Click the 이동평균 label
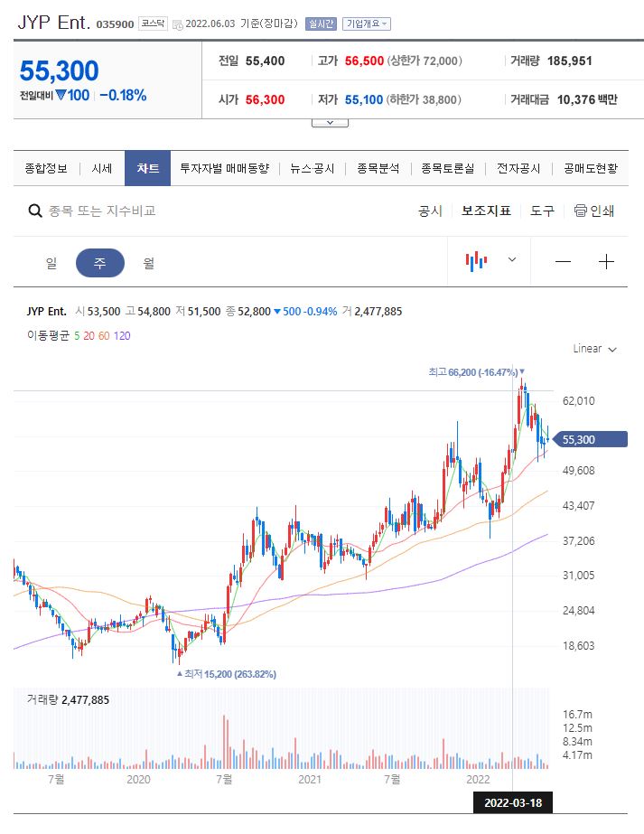This screenshot has width=644, height=834. tap(49, 335)
